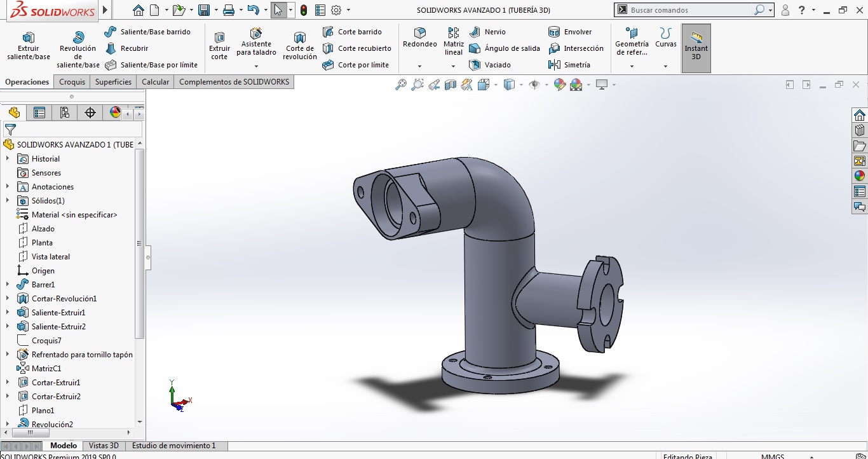
Task: Expand the SOLIDWORKS menu arrow
Action: pos(105,10)
